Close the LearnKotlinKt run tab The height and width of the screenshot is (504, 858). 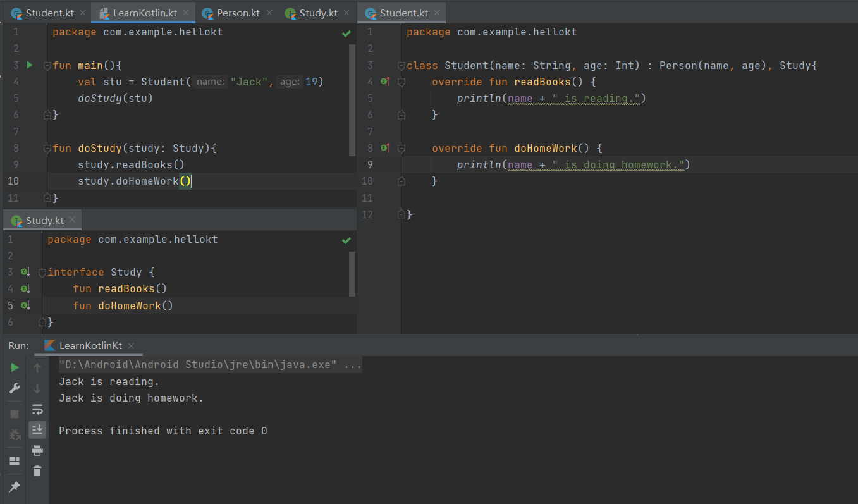pos(131,345)
